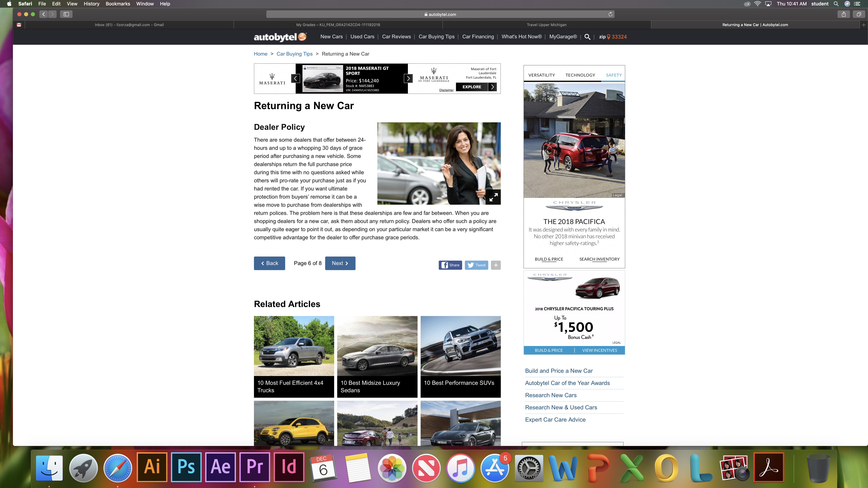Click next arrow on Maserati ad carousel
This screenshot has height=488, width=868.
click(408, 78)
